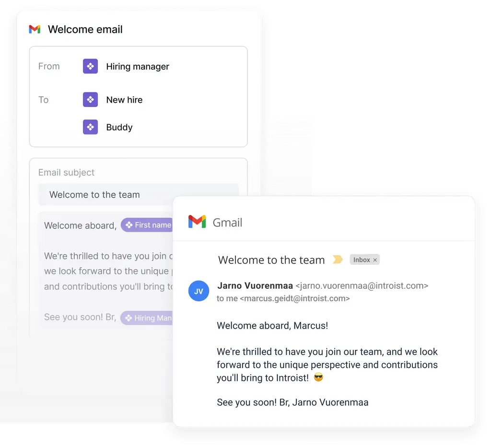Image resolution: width=491 pixels, height=448 pixels.
Task: Click the purple icon next to New hire
Action: point(90,100)
